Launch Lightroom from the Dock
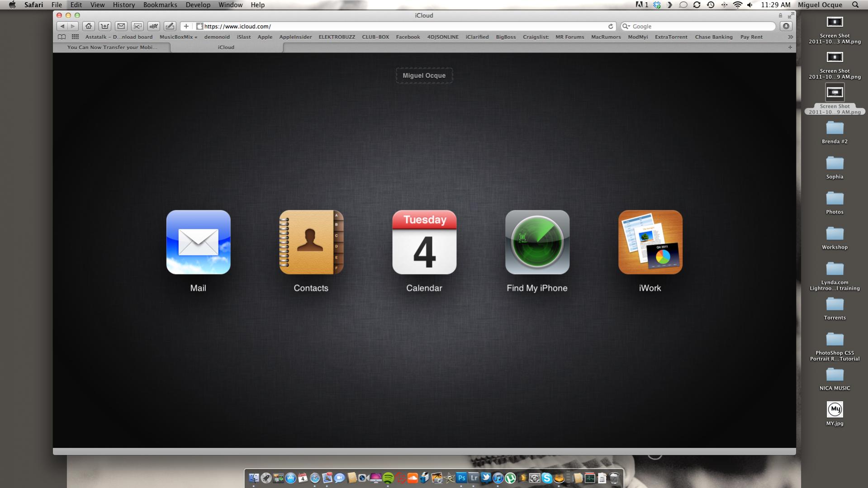868x488 pixels. [x=474, y=478]
